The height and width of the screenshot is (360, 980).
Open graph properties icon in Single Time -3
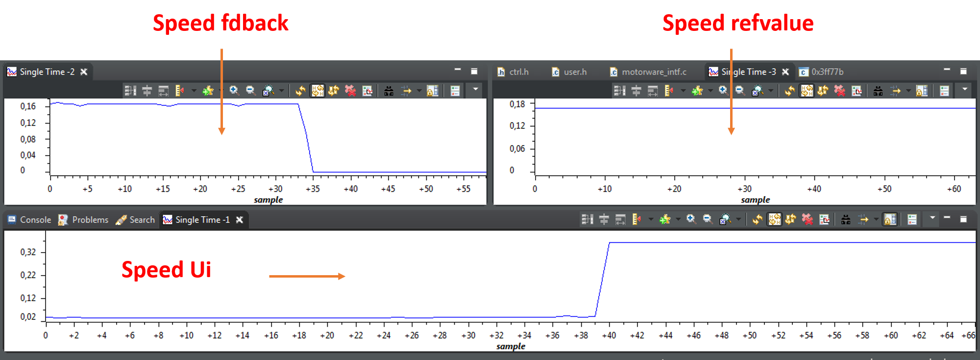coord(856,91)
